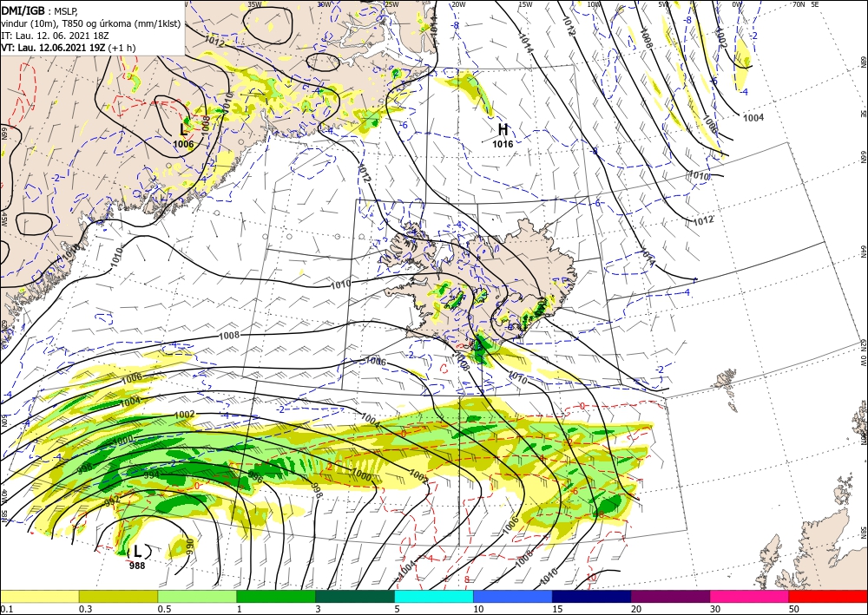868x615 pixels.
Task: Click the purple 20–30 legend swatch
Action: tap(670, 596)
